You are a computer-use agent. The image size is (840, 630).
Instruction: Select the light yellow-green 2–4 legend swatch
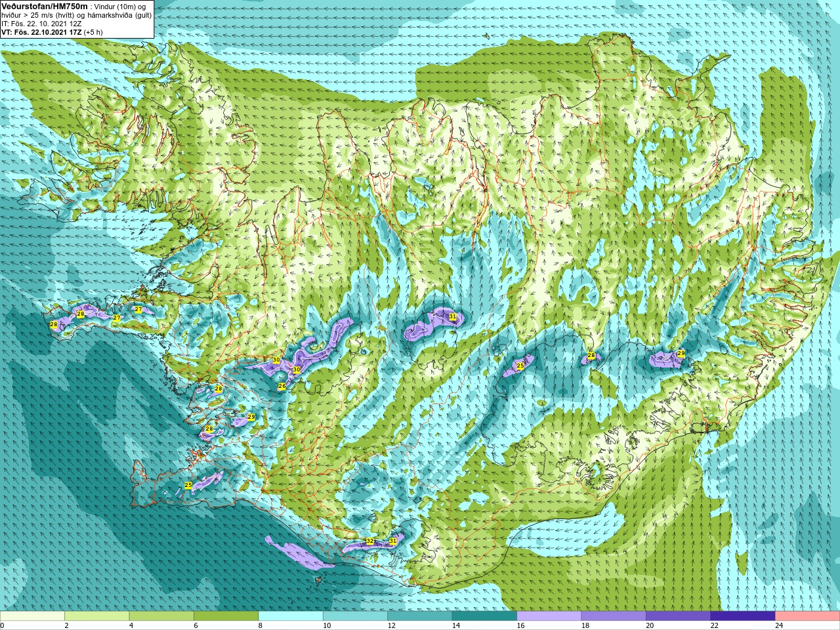[x=96, y=616]
